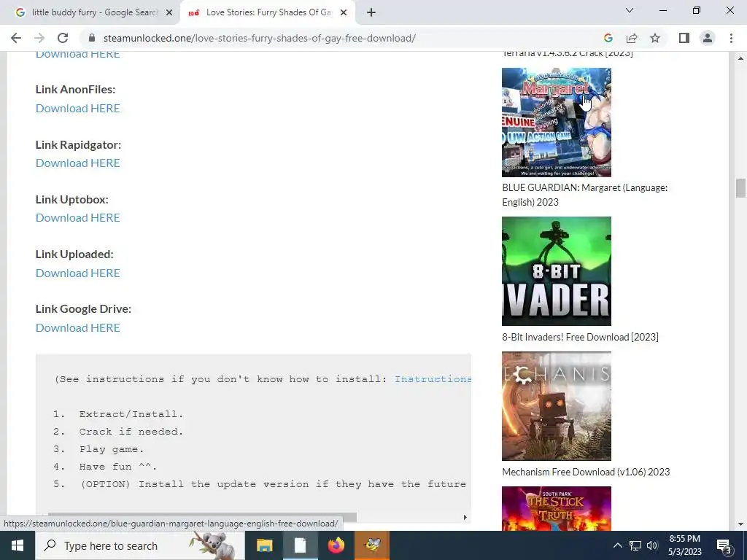The width and height of the screenshot is (747, 560).
Task: Click the 'Link AnonFiles:' heading text
Action: 75,90
